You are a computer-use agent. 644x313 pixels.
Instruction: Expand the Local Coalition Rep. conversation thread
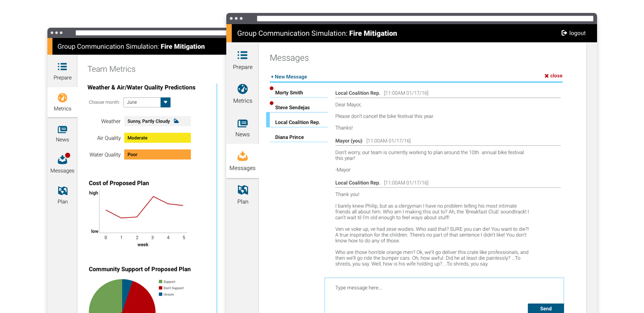(x=298, y=121)
